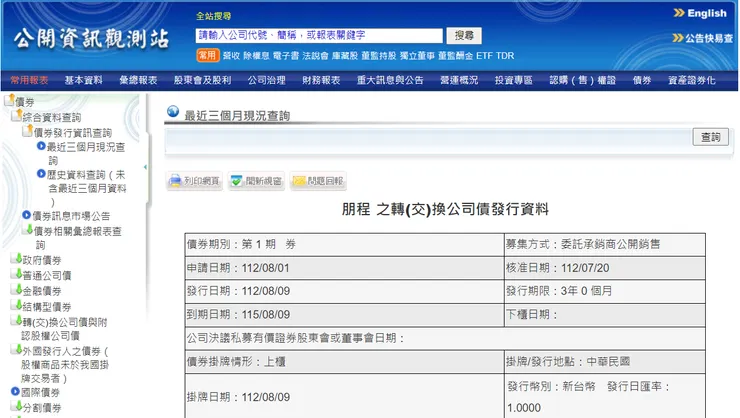This screenshot has width=740, height=418.
Task: Click the 列印網頁 button
Action: [x=194, y=181]
